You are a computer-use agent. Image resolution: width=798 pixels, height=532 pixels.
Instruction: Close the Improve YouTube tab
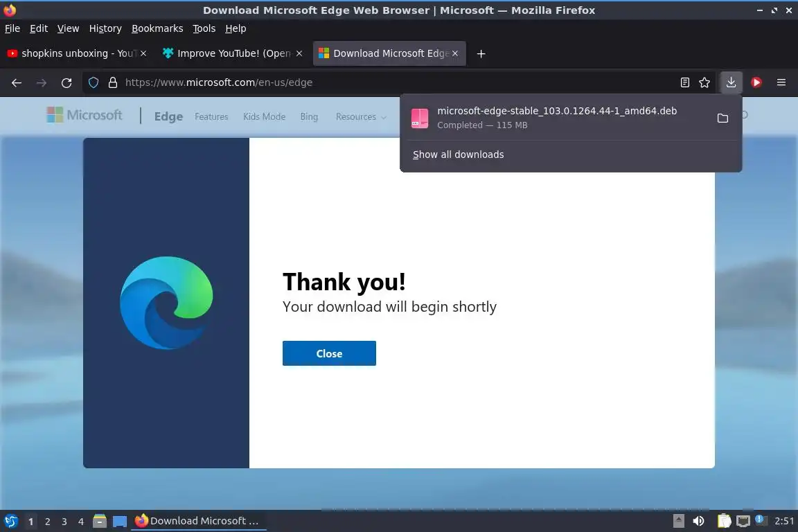299,53
